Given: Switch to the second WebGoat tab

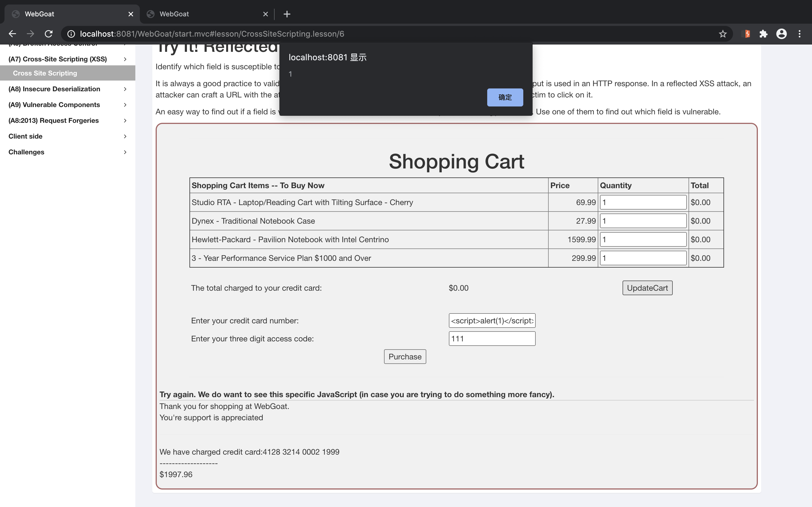Looking at the screenshot, I should tap(201, 14).
